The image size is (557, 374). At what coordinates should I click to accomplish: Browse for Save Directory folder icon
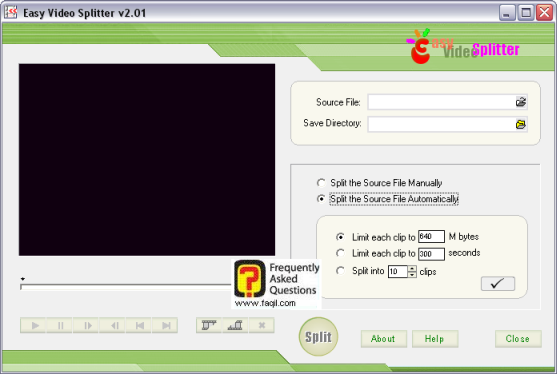click(521, 124)
